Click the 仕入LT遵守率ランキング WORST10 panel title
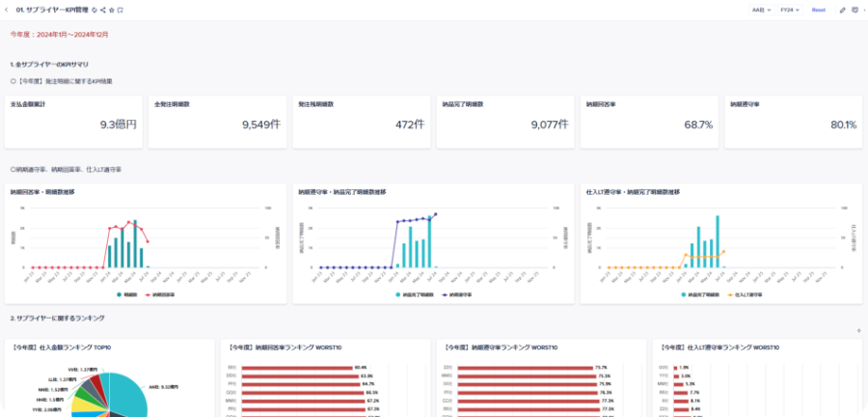 coord(719,347)
